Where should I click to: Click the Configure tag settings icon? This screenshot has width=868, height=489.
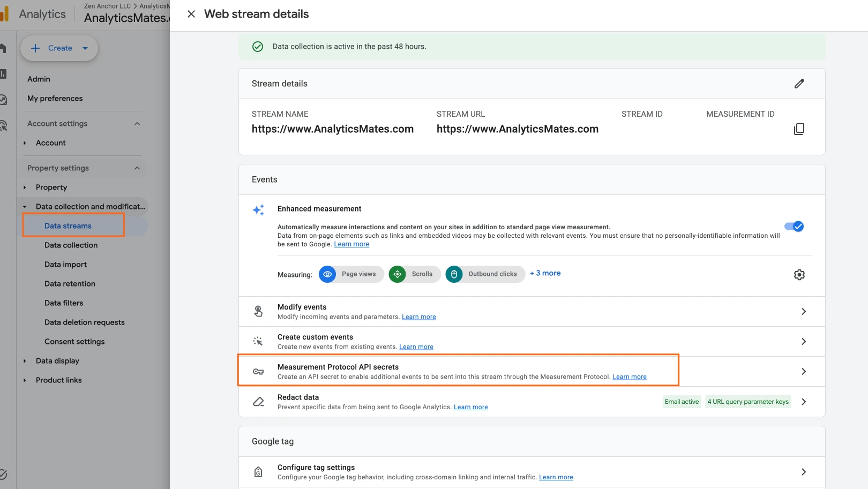[x=258, y=472]
